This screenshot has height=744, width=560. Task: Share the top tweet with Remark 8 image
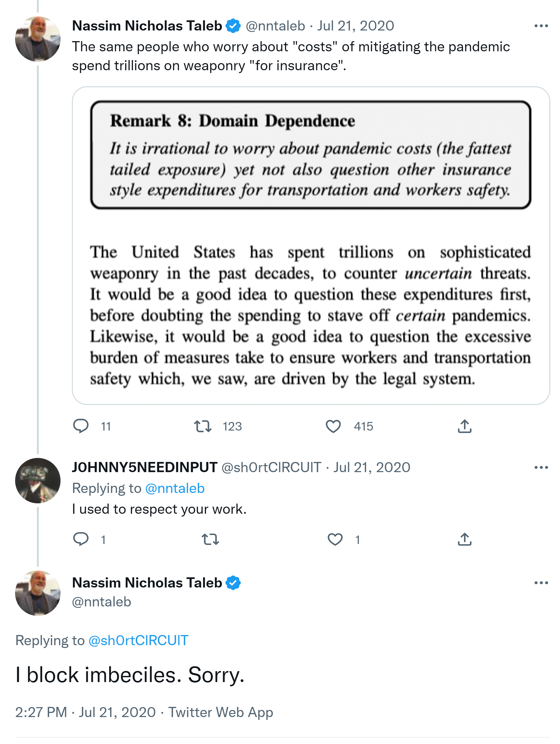tap(464, 426)
